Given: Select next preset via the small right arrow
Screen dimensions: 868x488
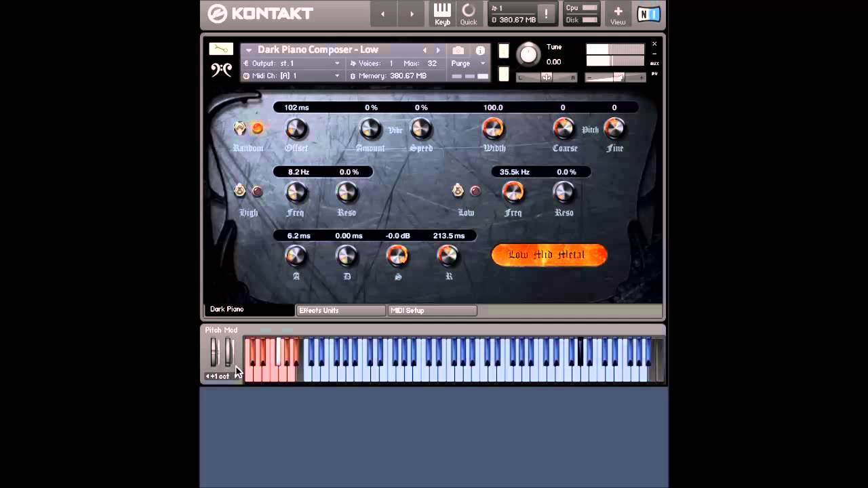Looking at the screenshot, I should tap(438, 50).
